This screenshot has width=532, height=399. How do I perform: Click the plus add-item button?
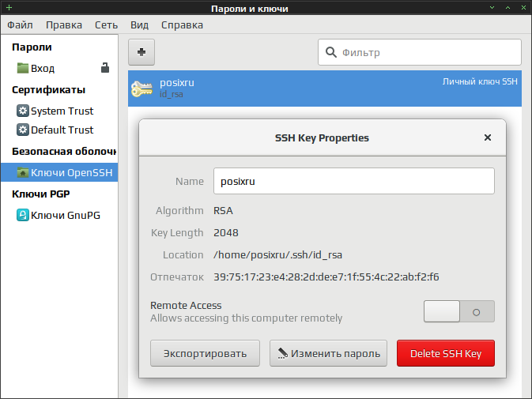(141, 52)
